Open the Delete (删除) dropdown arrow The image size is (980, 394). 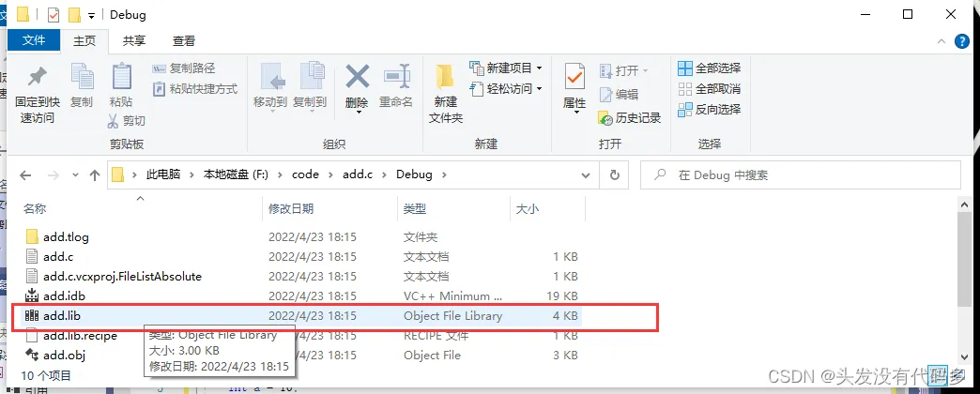(x=359, y=113)
